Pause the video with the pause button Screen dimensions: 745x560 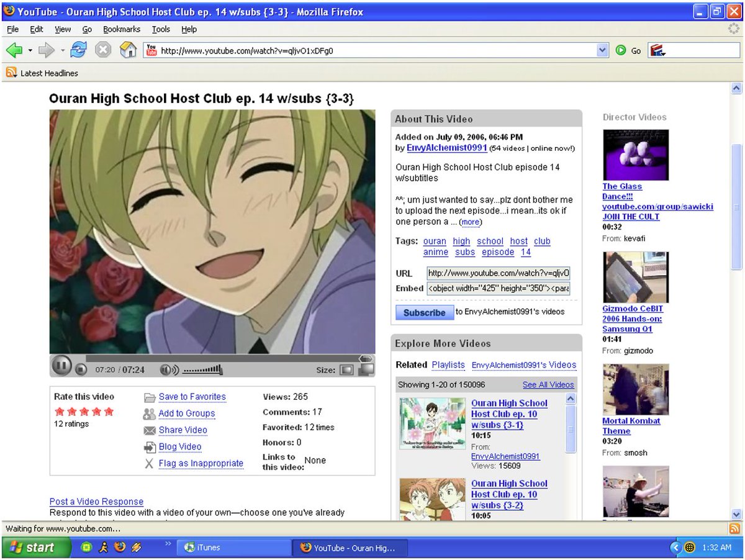[61, 366]
